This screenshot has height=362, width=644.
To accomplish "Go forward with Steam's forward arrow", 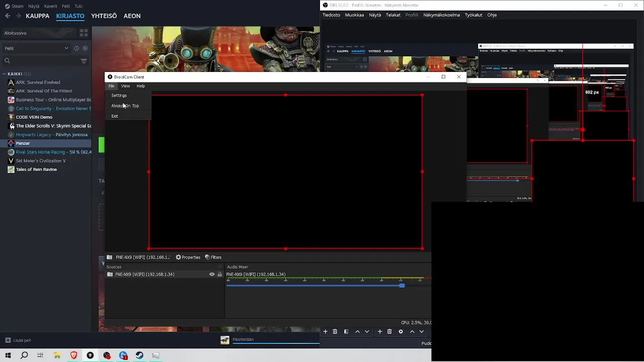I will tap(18, 16).
